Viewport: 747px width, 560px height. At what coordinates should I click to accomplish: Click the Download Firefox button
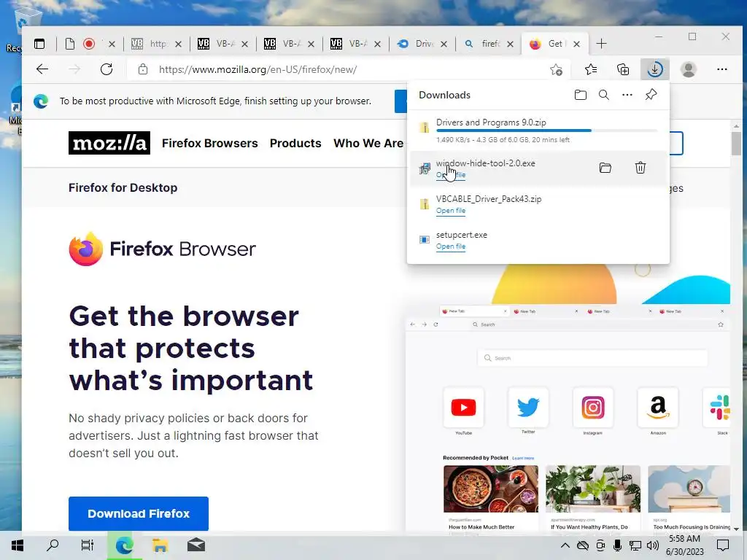pyautogui.click(x=139, y=513)
